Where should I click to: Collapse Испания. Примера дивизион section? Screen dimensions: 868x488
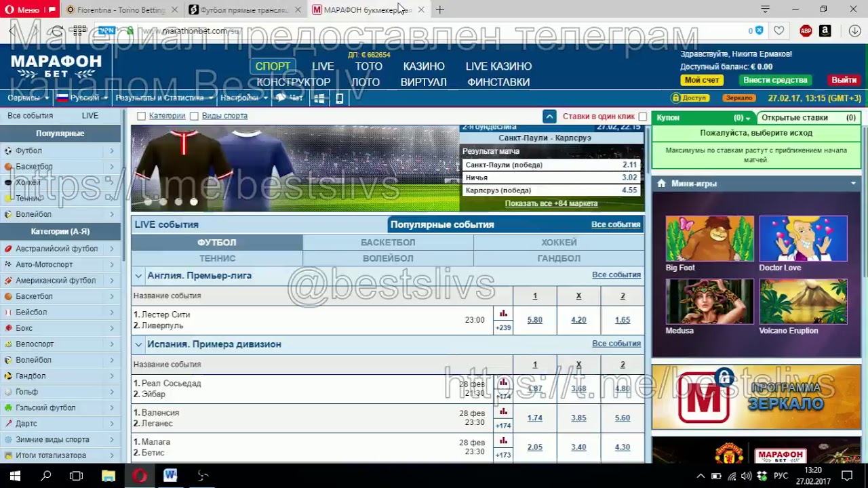pos(138,344)
